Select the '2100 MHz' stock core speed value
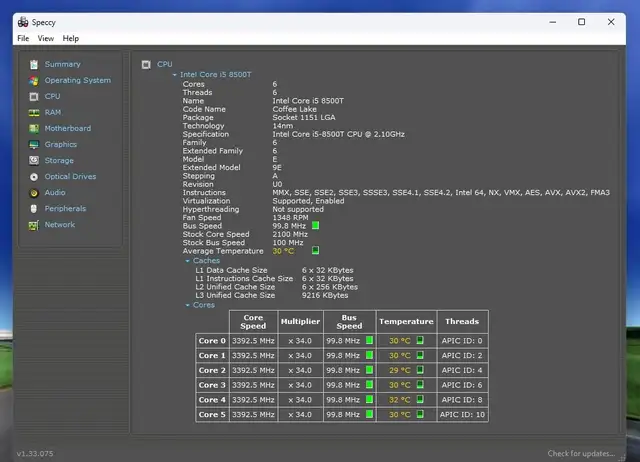Screen dimensions: 640x462 pos(290,234)
